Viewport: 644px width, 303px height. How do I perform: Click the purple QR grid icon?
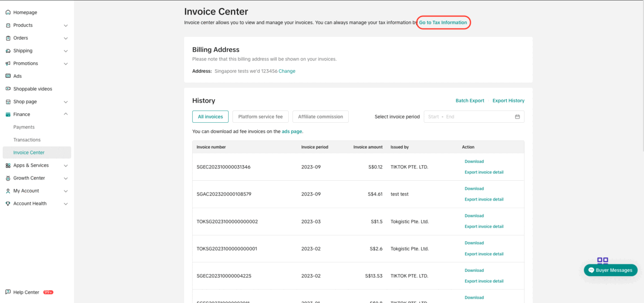(x=603, y=261)
